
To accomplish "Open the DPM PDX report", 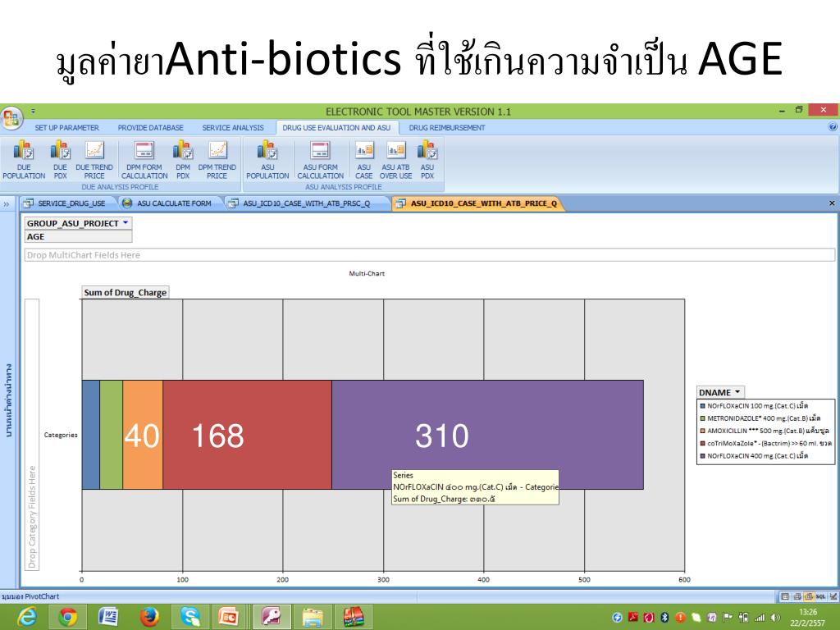I will click(x=183, y=160).
